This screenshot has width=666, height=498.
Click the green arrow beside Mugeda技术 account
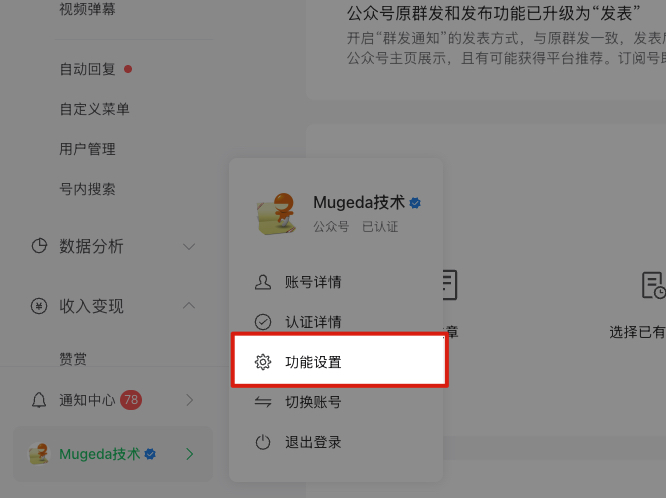(x=190, y=454)
